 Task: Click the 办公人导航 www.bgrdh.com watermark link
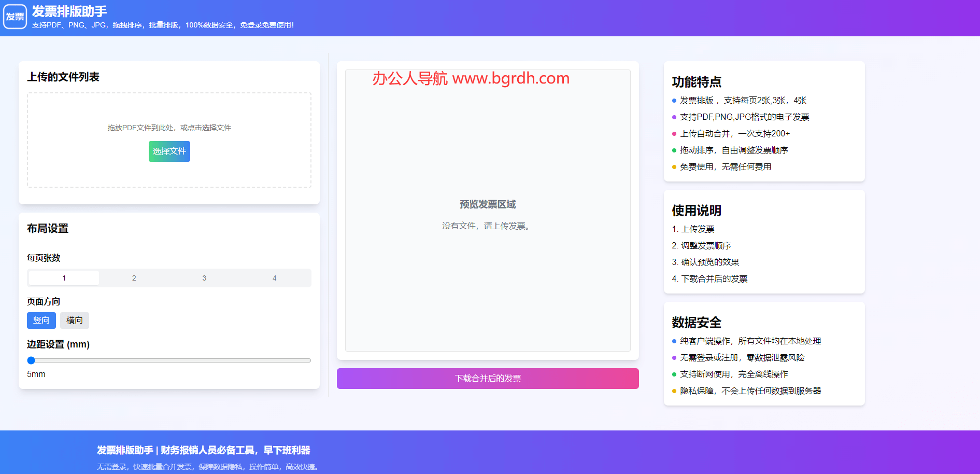[x=471, y=78]
